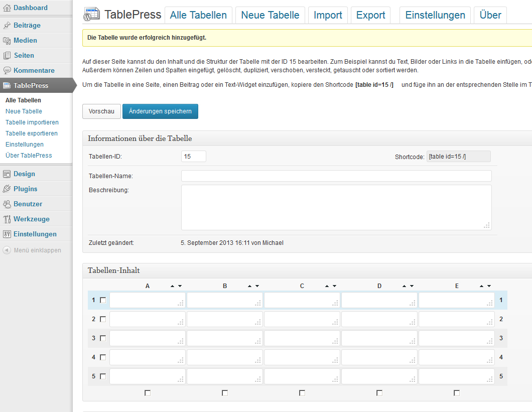Click the Dashboard home icon
This screenshot has height=412, width=532.
(x=7, y=8)
